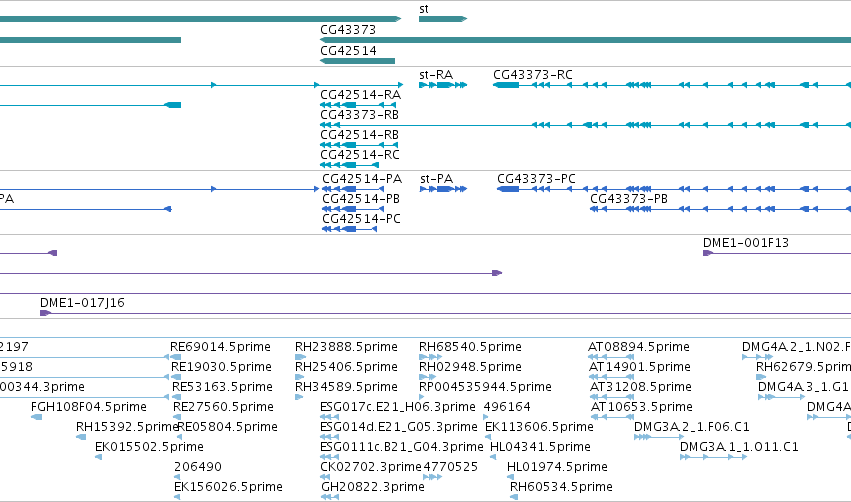Click the GH20822.3prime EST label
The image size is (851, 502).
tap(373, 487)
